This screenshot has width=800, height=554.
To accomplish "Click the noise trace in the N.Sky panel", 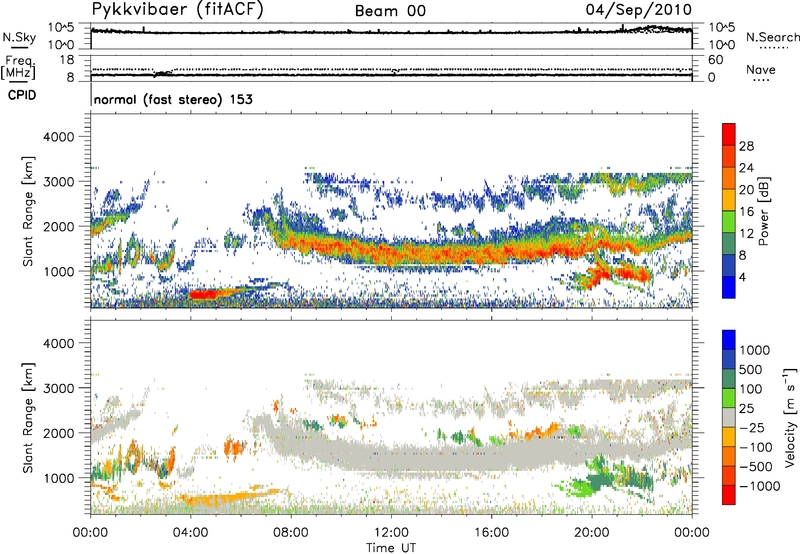I will coord(391,32).
